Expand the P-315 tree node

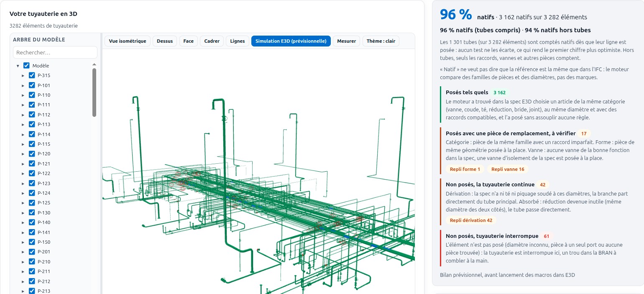(x=23, y=75)
